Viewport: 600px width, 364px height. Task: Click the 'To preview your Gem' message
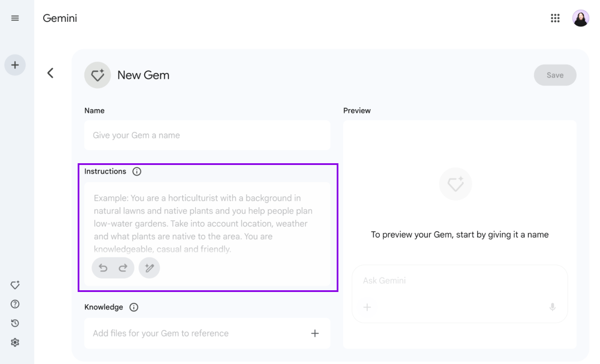tap(460, 234)
